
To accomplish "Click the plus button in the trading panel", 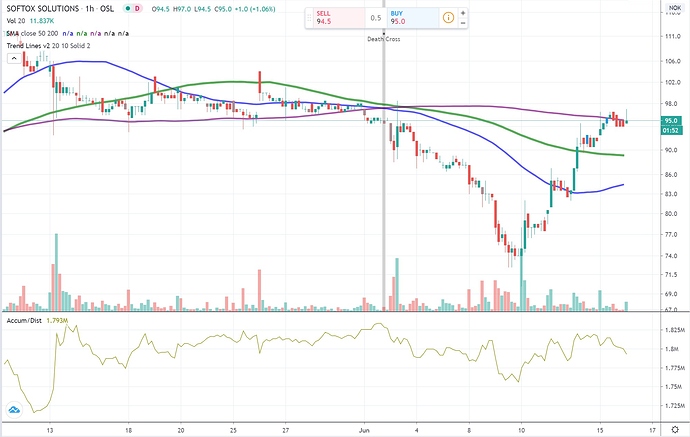I will tap(463, 13).
